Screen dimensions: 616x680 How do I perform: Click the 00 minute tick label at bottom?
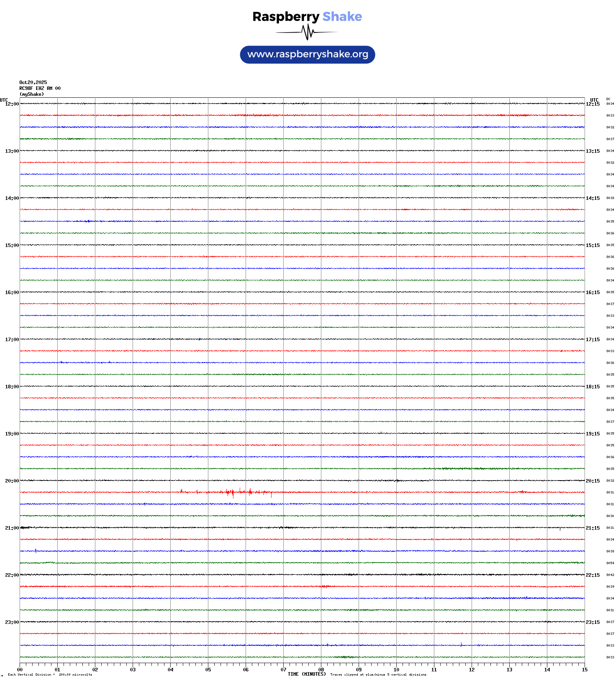pos(20,670)
